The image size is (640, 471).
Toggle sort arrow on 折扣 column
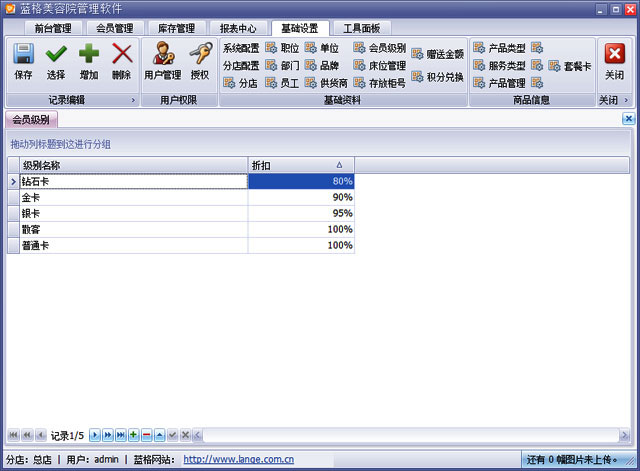pyautogui.click(x=339, y=165)
